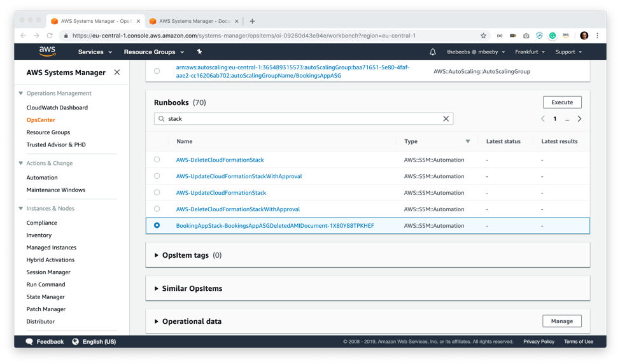Click the site lock icon in address bar
The image size is (620, 364).
(66, 36)
